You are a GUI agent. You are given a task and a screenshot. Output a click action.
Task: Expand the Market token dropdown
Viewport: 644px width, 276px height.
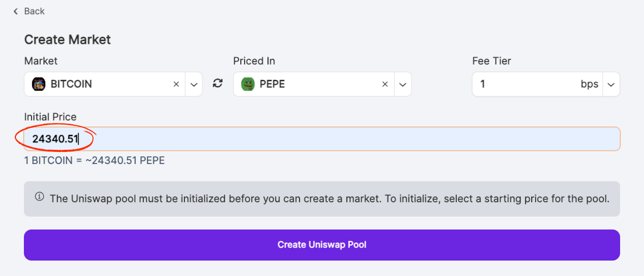(194, 85)
